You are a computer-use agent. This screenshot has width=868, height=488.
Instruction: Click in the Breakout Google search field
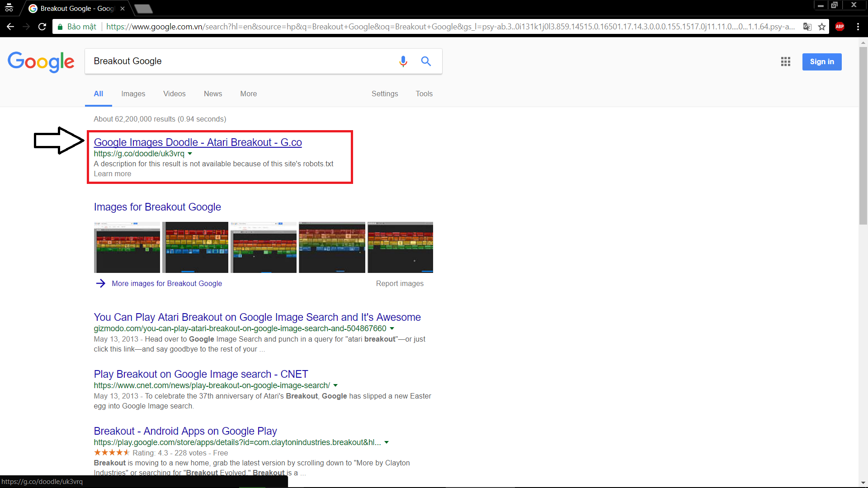click(x=240, y=61)
